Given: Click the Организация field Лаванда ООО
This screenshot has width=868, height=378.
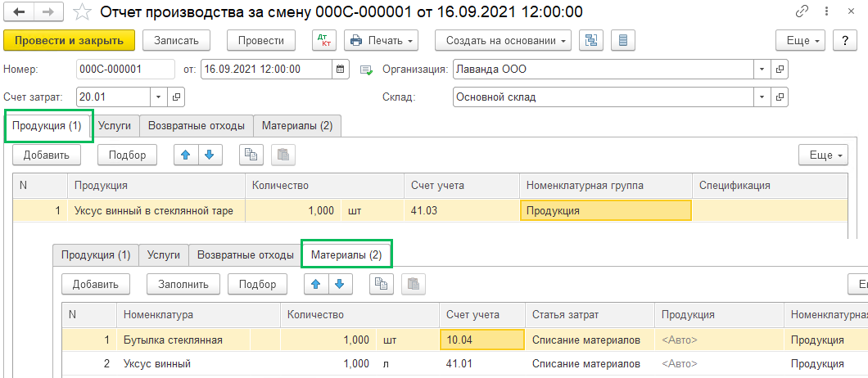Looking at the screenshot, I should point(604,70).
